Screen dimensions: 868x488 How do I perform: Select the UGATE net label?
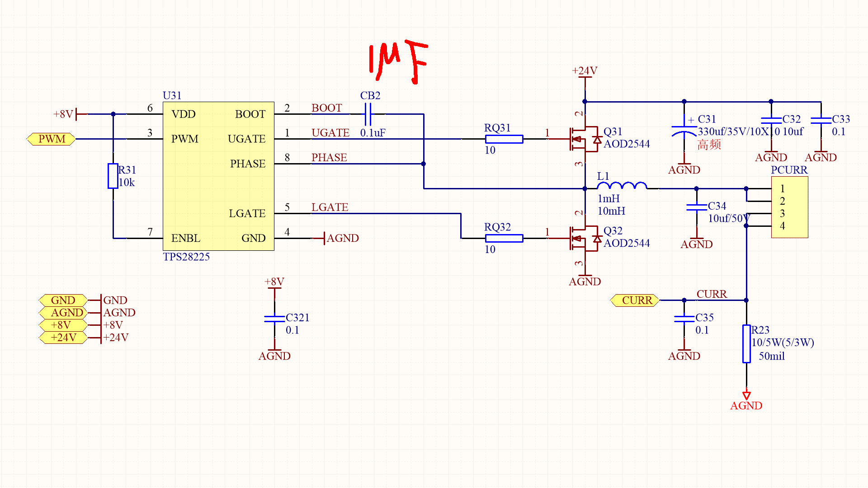coord(330,133)
